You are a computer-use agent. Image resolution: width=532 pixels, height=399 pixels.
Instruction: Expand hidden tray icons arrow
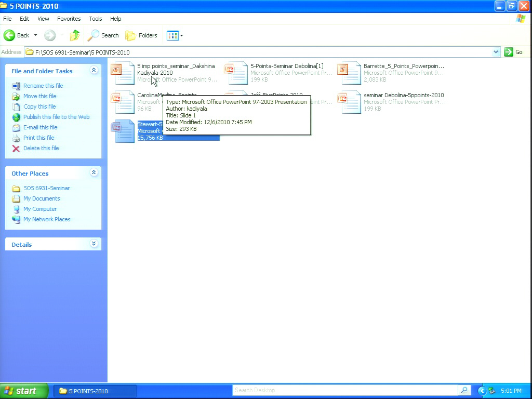tap(482, 391)
